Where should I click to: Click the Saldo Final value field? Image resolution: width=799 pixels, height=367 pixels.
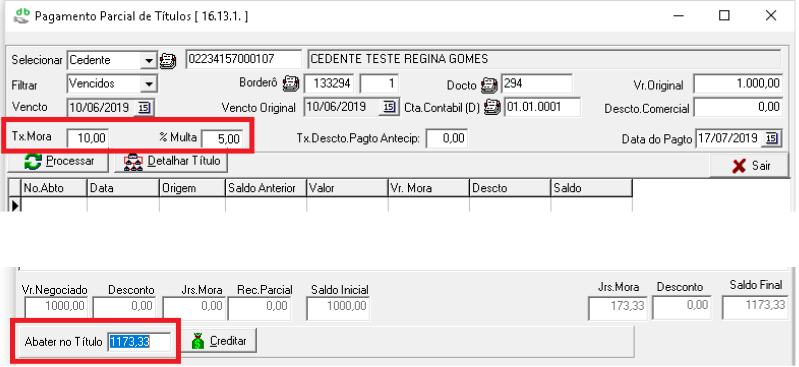754,307
